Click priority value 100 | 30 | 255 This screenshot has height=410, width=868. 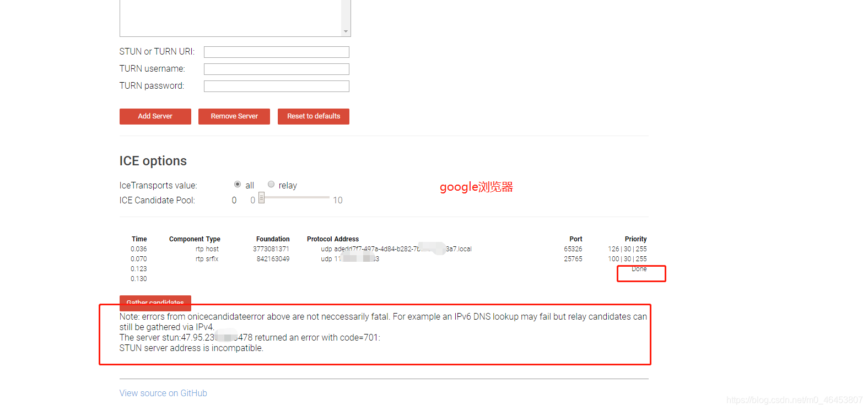tap(627, 259)
